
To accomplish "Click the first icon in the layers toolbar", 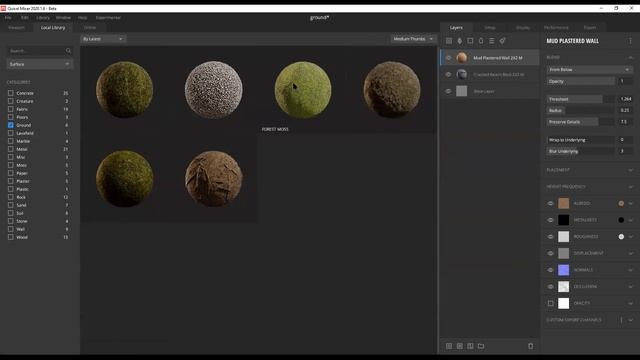I will tap(449, 41).
